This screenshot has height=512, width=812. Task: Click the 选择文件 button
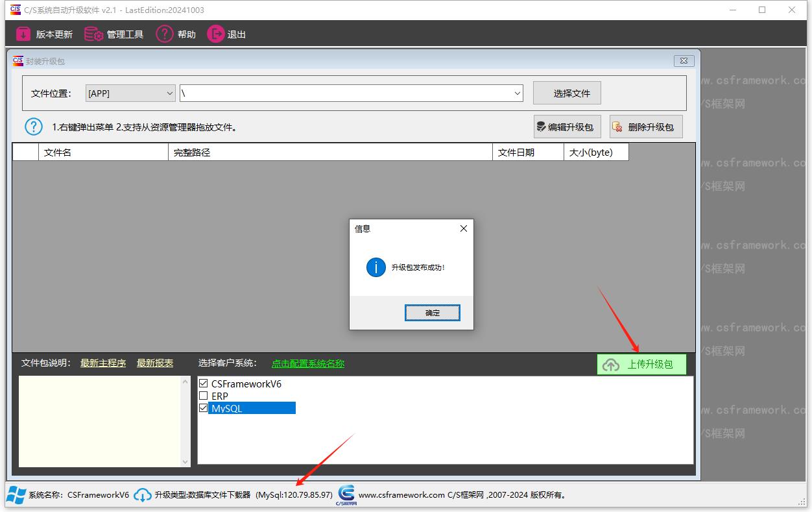tap(567, 93)
